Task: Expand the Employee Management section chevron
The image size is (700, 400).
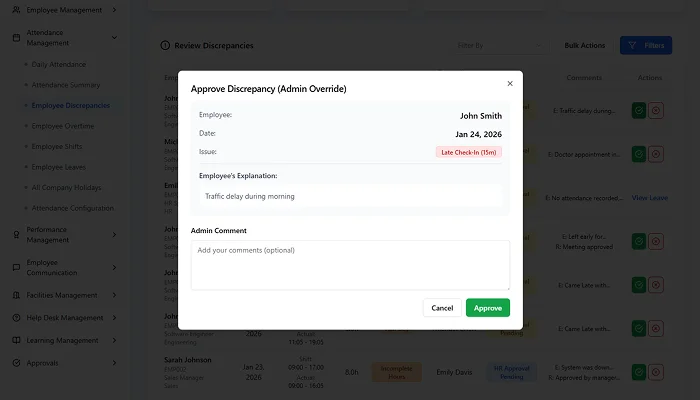Action: click(x=115, y=10)
